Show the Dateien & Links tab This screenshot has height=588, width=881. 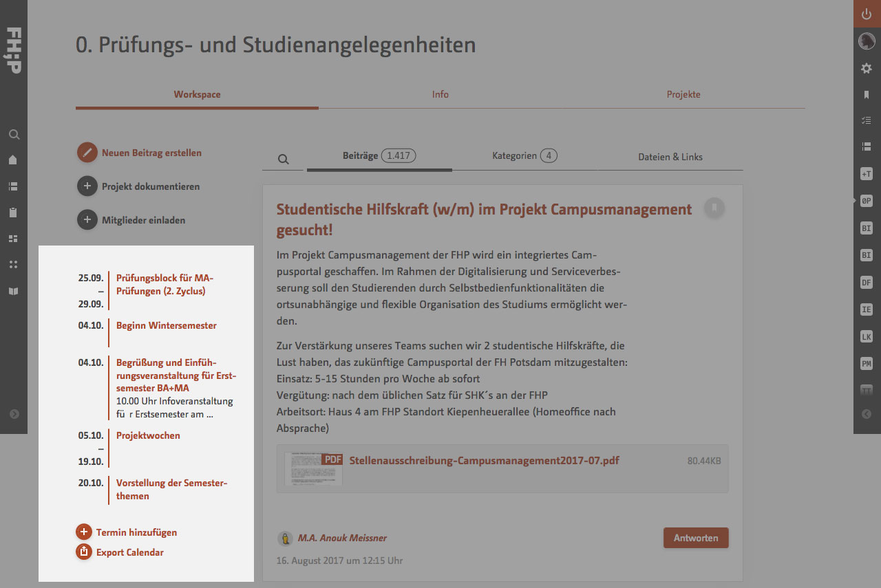click(x=670, y=157)
